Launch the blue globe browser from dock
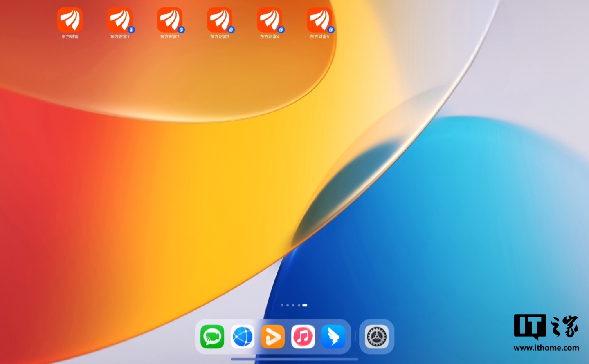The width and height of the screenshot is (589, 364). (x=243, y=337)
